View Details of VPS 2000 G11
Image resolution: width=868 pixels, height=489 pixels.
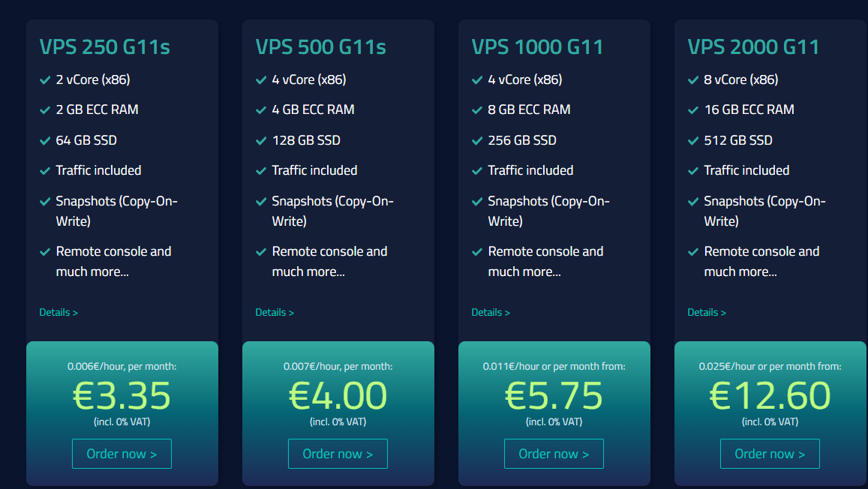coord(707,313)
